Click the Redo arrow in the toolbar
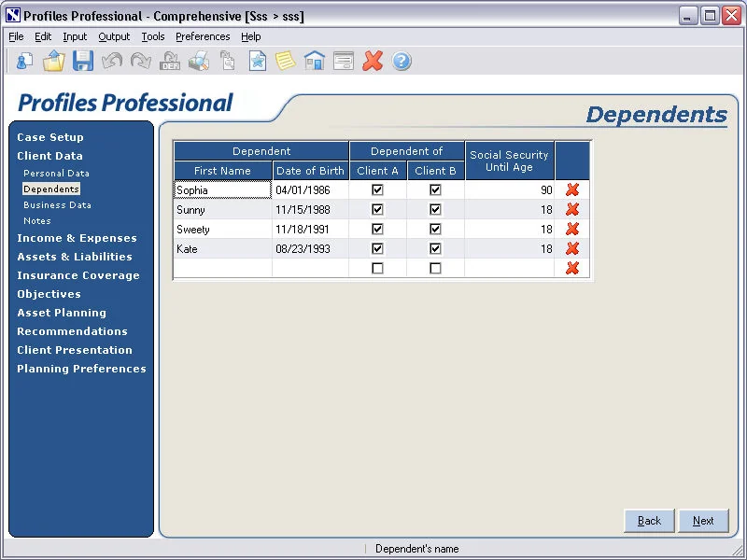Image resolution: width=747 pixels, height=560 pixels. click(141, 61)
